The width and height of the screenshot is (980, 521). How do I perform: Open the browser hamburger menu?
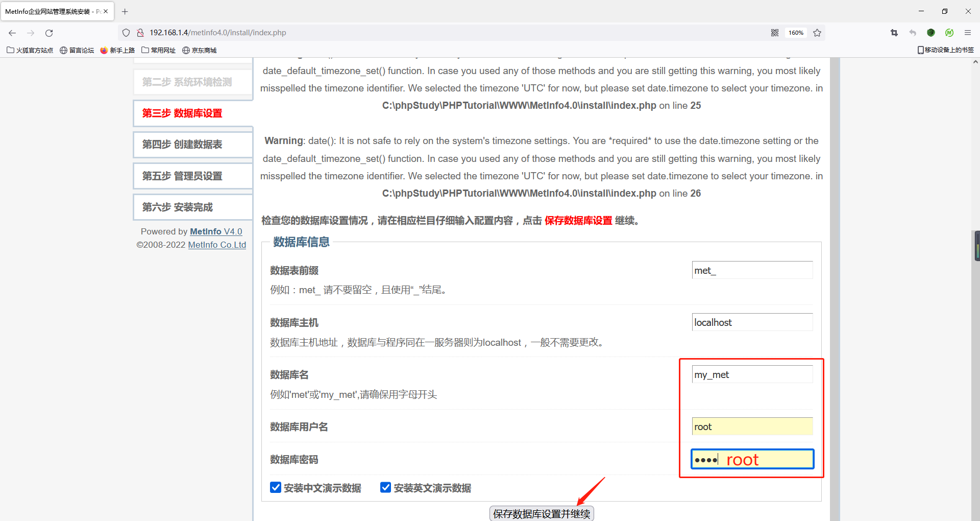coord(968,33)
